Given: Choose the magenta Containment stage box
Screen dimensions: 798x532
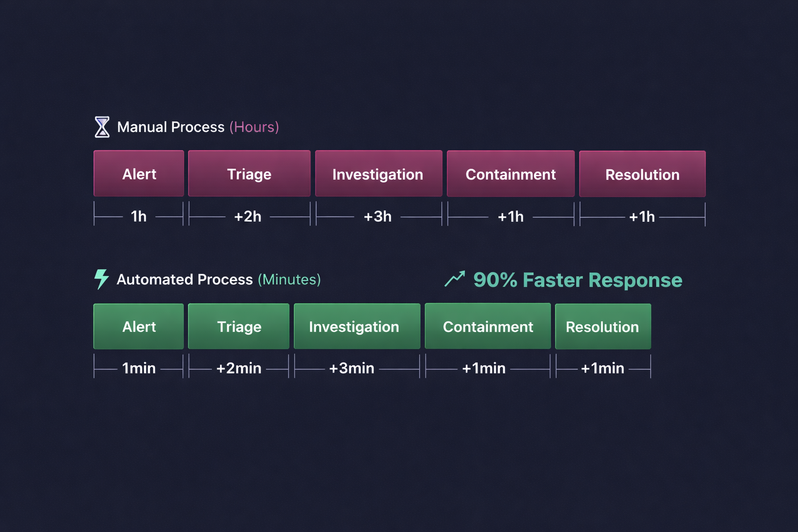Looking at the screenshot, I should [x=510, y=174].
